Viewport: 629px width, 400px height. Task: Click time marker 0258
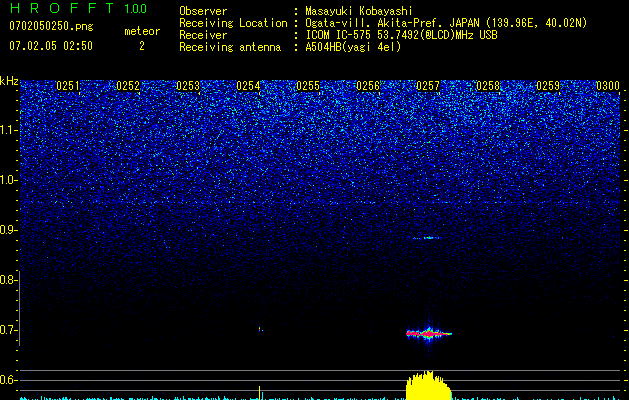(x=488, y=86)
